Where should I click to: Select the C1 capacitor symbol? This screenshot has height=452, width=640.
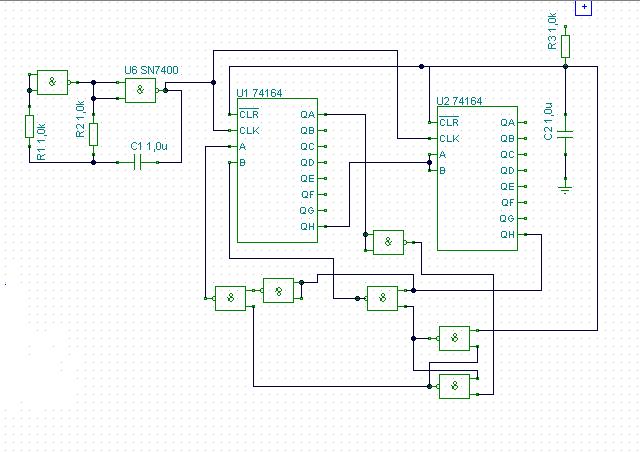point(138,162)
